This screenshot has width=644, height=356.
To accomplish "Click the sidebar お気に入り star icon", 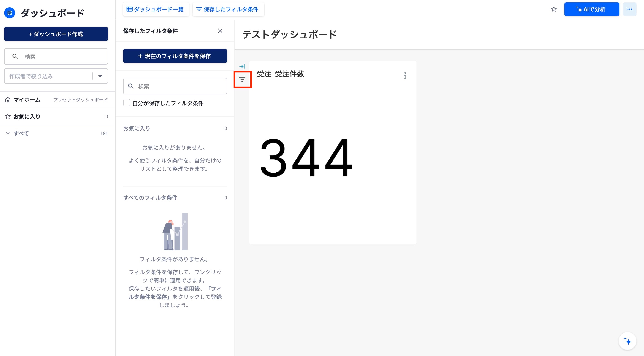I will click(x=8, y=116).
